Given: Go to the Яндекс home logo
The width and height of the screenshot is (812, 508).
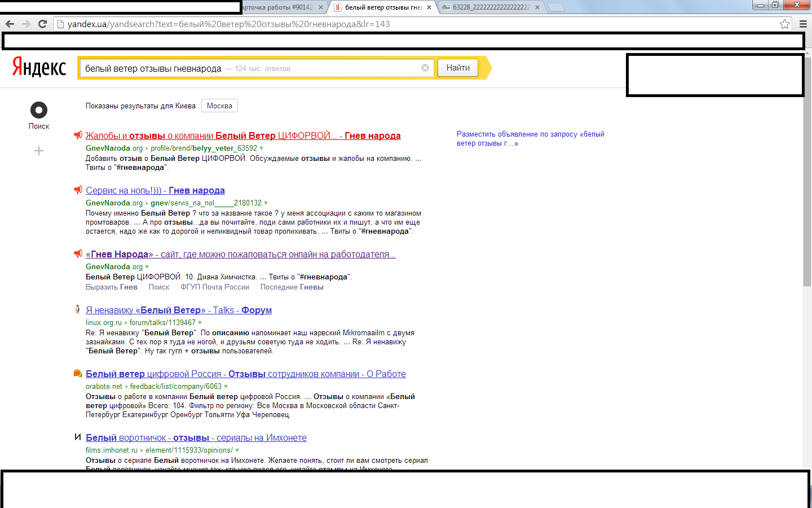Looking at the screenshot, I should click(x=39, y=67).
